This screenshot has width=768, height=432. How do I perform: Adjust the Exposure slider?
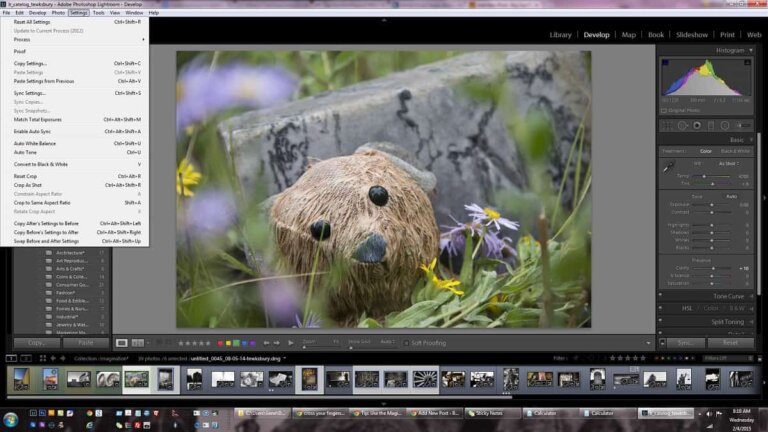[712, 205]
